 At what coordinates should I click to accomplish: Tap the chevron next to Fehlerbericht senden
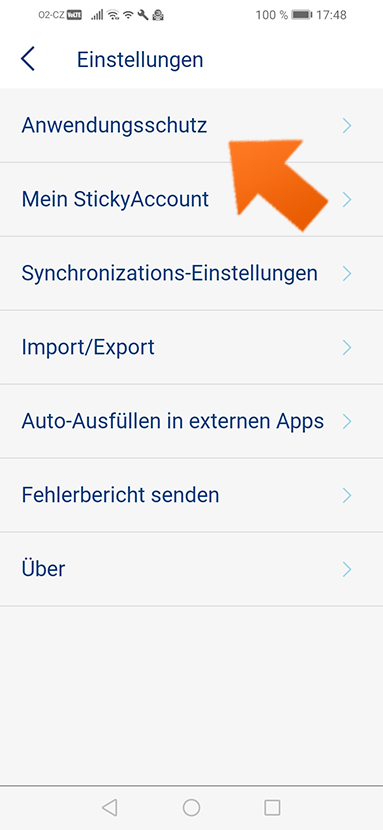(347, 495)
